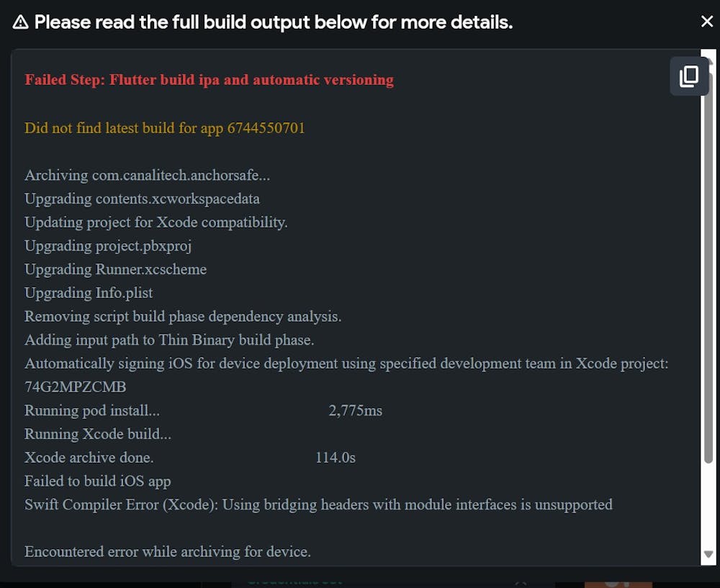Click the 'Adding input path to Thin Binary' line
Image resolution: width=720 pixels, height=588 pixels.
[x=169, y=340]
